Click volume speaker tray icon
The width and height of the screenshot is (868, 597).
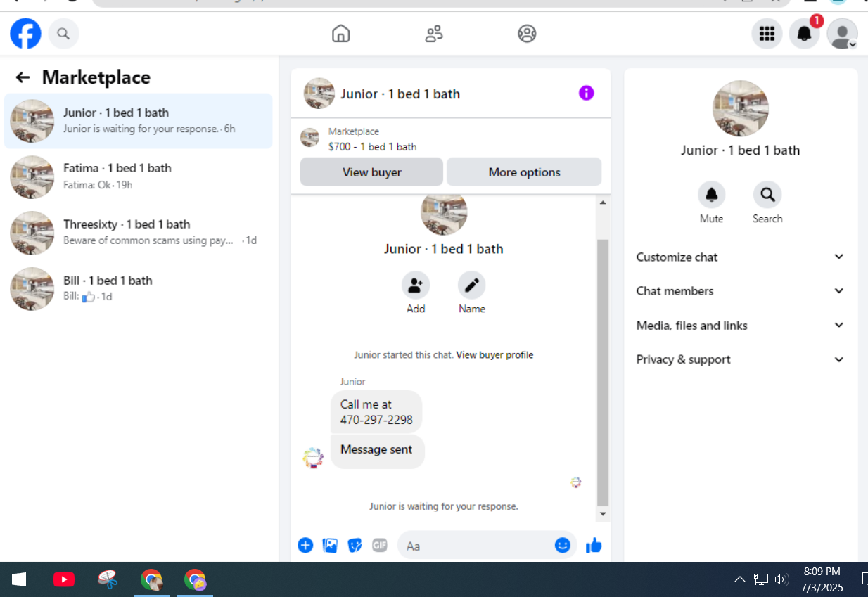tap(781, 579)
